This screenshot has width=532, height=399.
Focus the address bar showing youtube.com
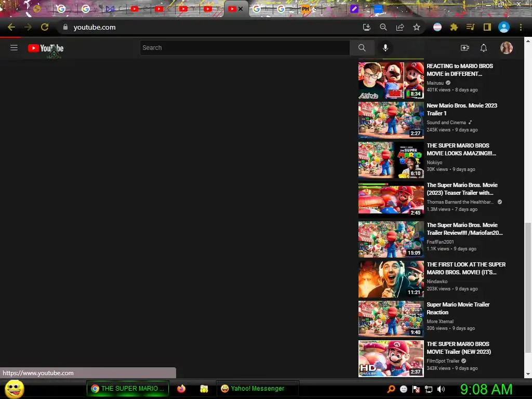pos(210,27)
